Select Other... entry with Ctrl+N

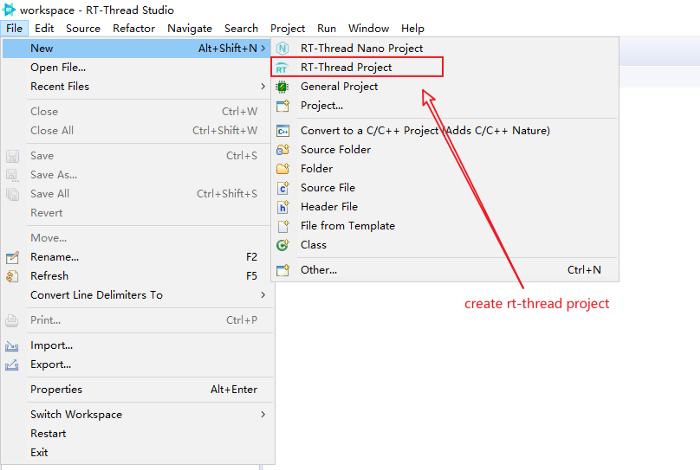point(445,270)
